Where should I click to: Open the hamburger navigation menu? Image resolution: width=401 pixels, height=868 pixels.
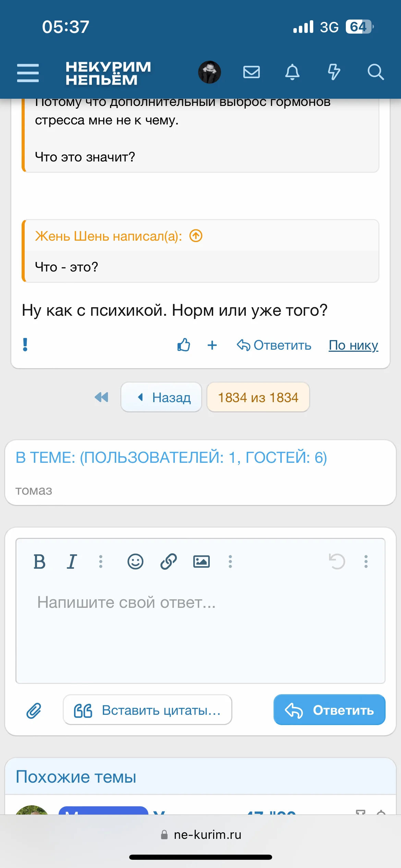pos(28,73)
